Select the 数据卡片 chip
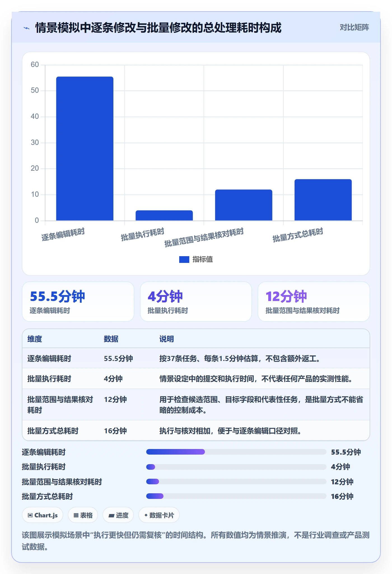Image resolution: width=392 pixels, height=574 pixels. point(159,515)
